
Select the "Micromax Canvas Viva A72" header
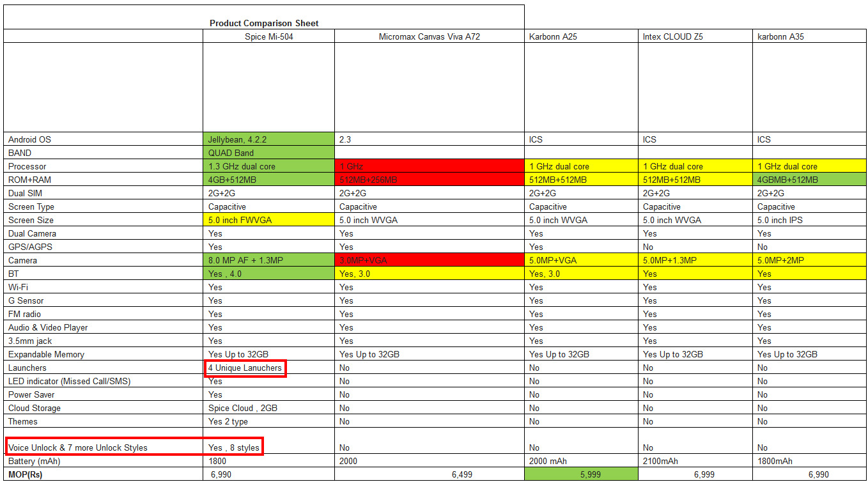(429, 36)
